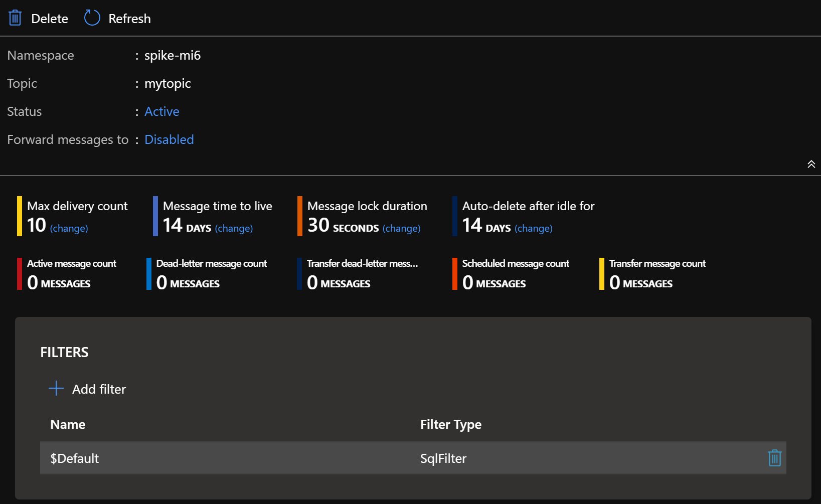This screenshot has width=821, height=504.
Task: Click the spike-mi6 namespace value
Action: coord(173,55)
